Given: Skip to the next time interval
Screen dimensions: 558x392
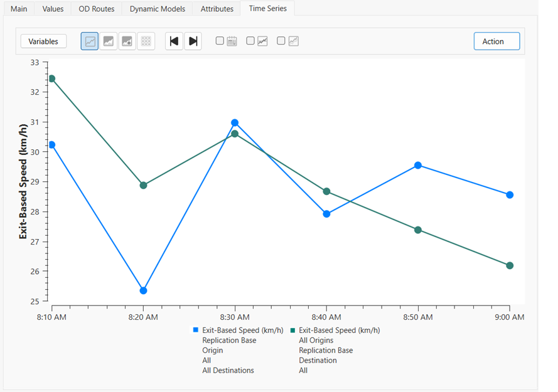Looking at the screenshot, I should click(x=193, y=41).
